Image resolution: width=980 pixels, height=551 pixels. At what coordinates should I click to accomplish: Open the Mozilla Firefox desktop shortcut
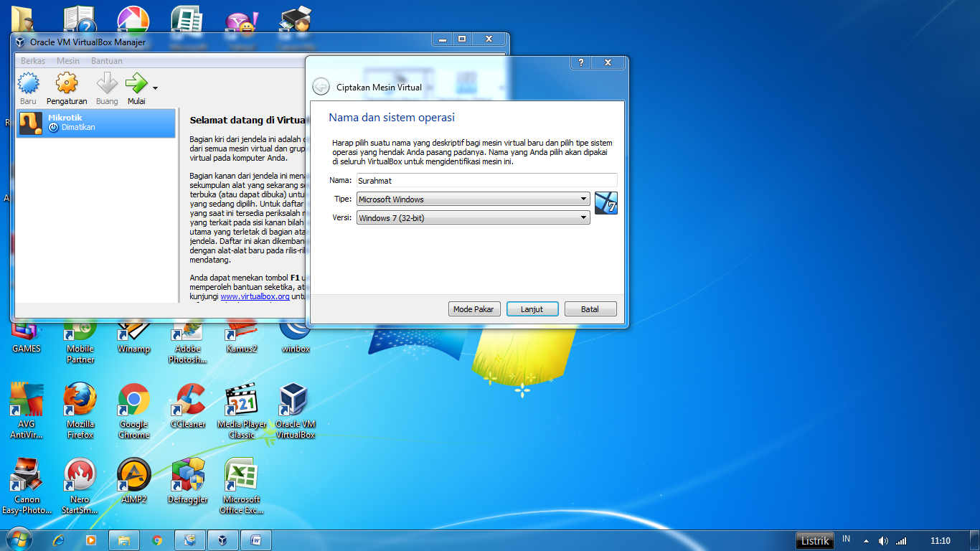tap(80, 410)
